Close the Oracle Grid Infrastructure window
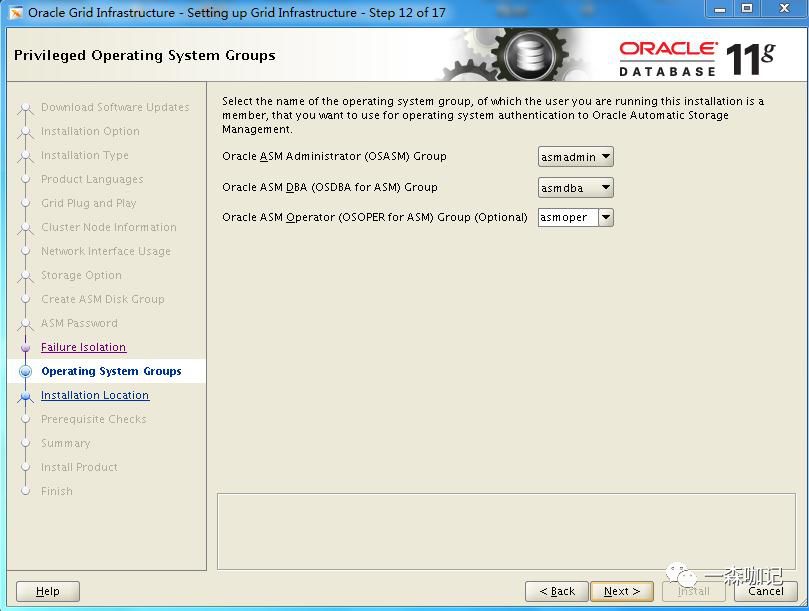Screen dimensions: 809x611 pos(785,9)
